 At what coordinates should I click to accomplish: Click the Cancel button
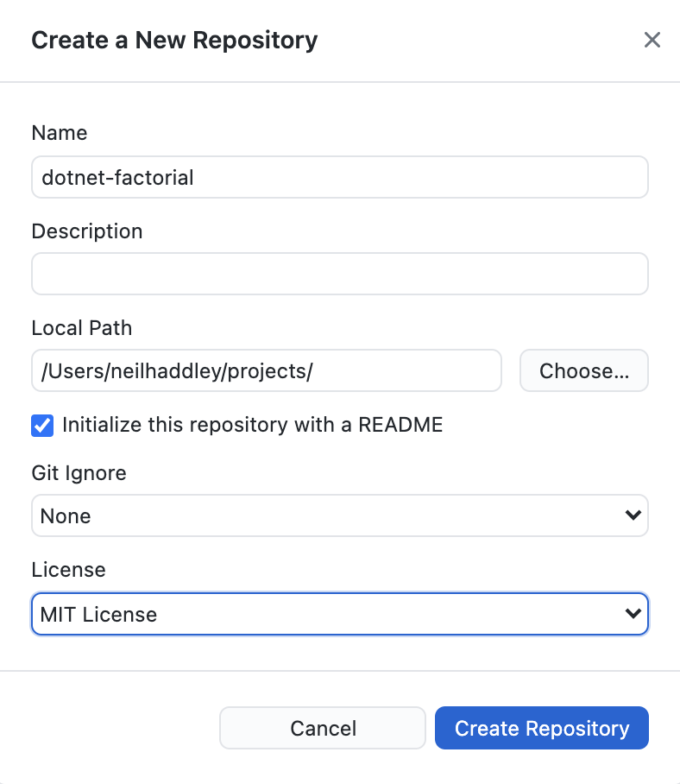[x=323, y=728]
